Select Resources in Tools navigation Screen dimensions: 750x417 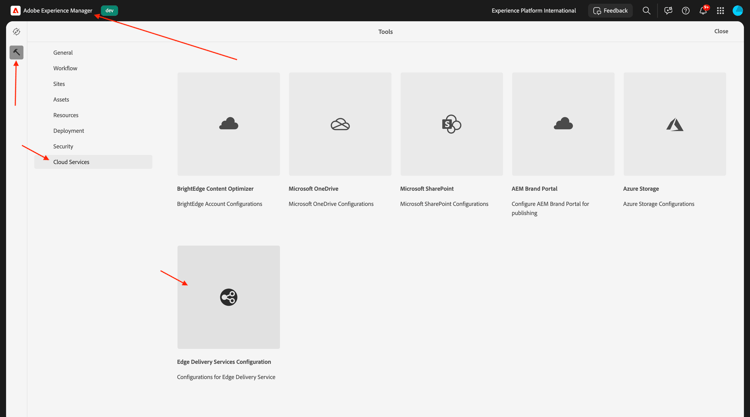click(66, 115)
